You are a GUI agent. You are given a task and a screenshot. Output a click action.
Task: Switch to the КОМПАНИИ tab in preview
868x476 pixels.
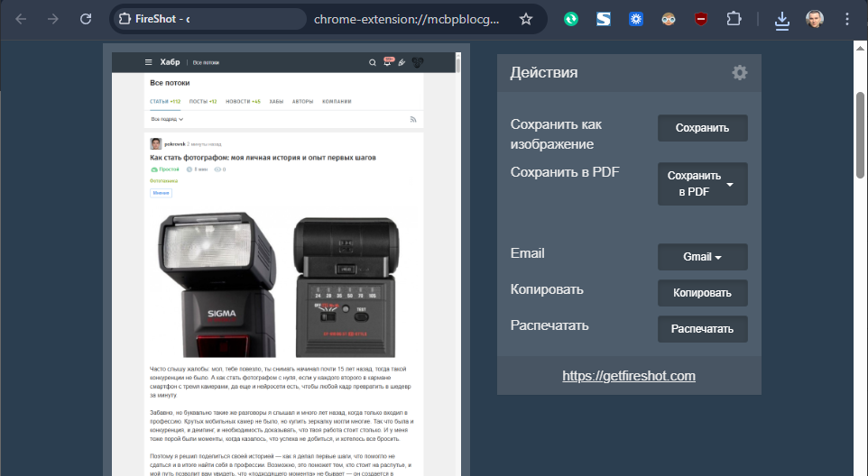(337, 102)
